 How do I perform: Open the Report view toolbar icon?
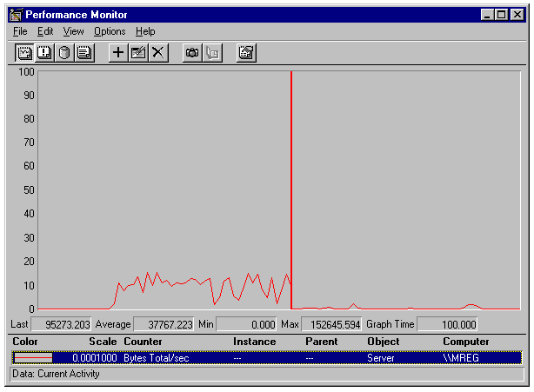point(83,53)
